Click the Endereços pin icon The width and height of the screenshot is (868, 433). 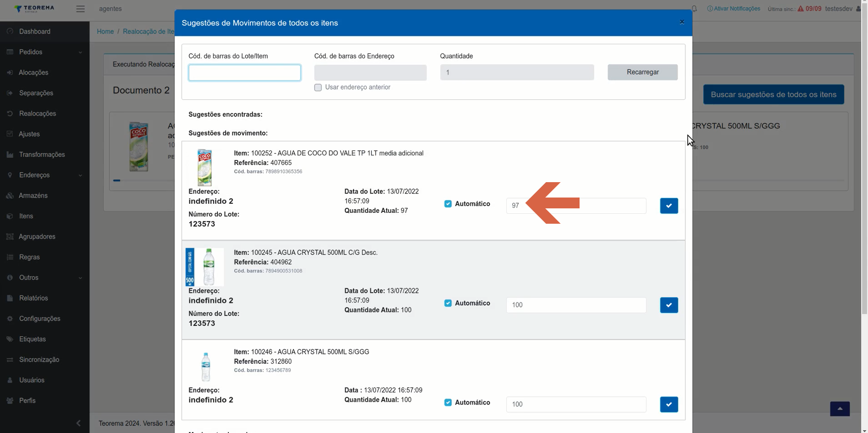pos(10,175)
